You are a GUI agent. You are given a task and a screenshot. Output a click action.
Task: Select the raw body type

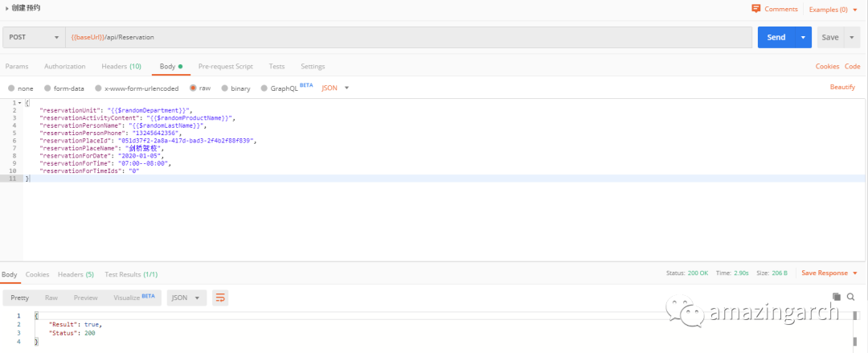coord(193,88)
